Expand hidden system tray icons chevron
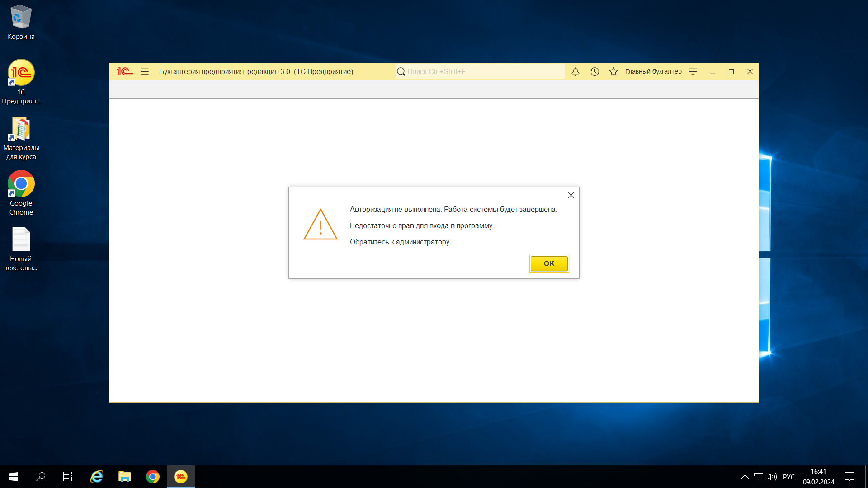868x488 pixels. pos(745,477)
